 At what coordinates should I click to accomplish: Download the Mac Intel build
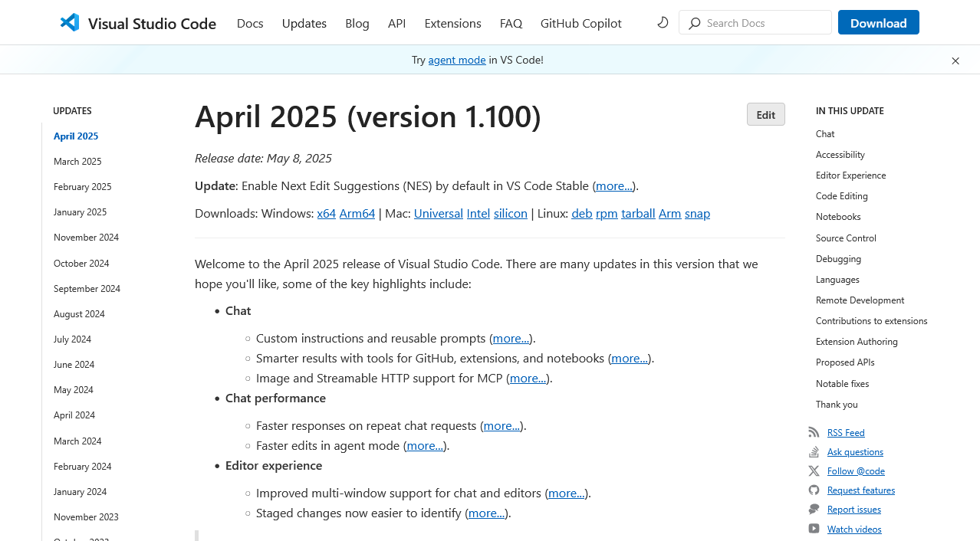pyautogui.click(x=478, y=214)
